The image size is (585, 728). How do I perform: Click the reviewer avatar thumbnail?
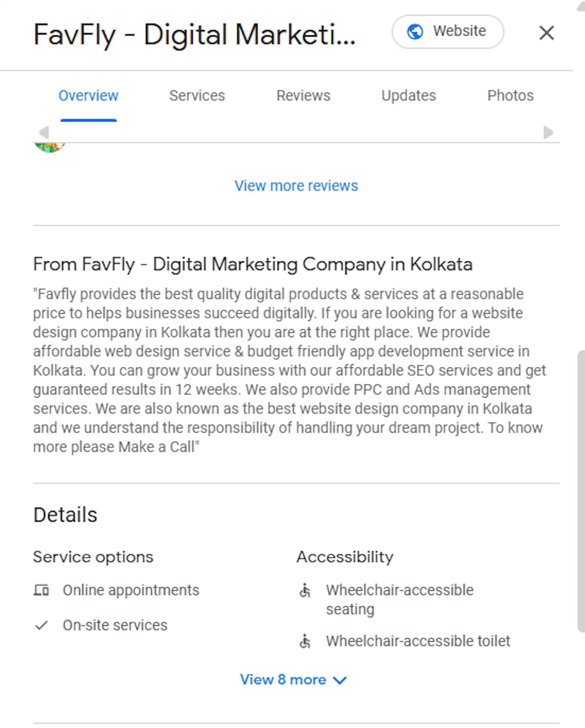[49, 147]
